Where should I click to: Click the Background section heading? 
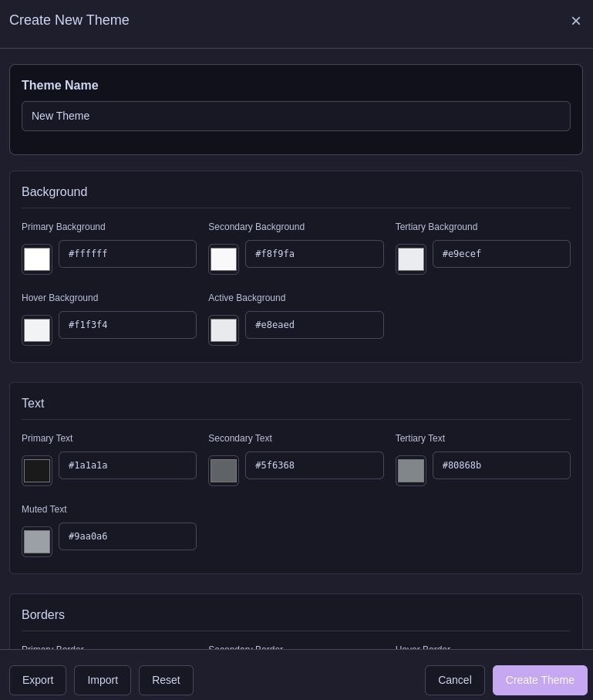(x=55, y=192)
